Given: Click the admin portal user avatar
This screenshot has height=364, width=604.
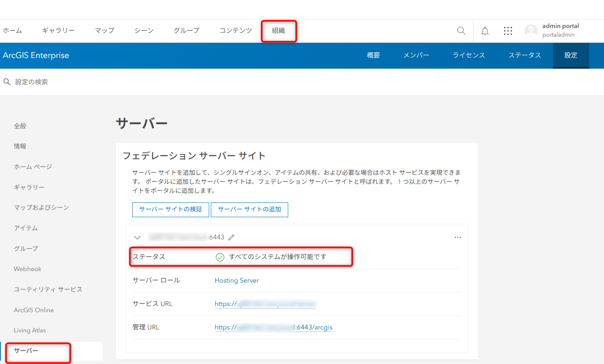Looking at the screenshot, I should (x=531, y=31).
